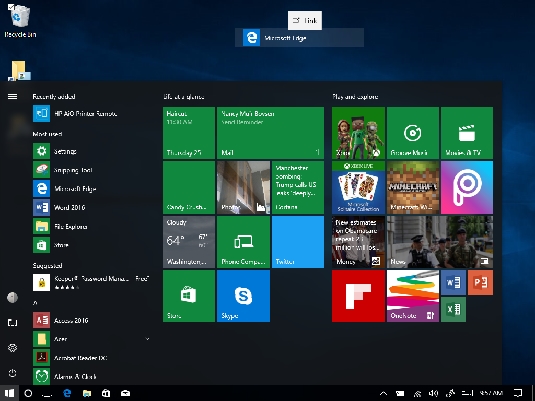Open the News tile with police photo
Screen dimensions: 535x401
pyautogui.click(x=440, y=242)
